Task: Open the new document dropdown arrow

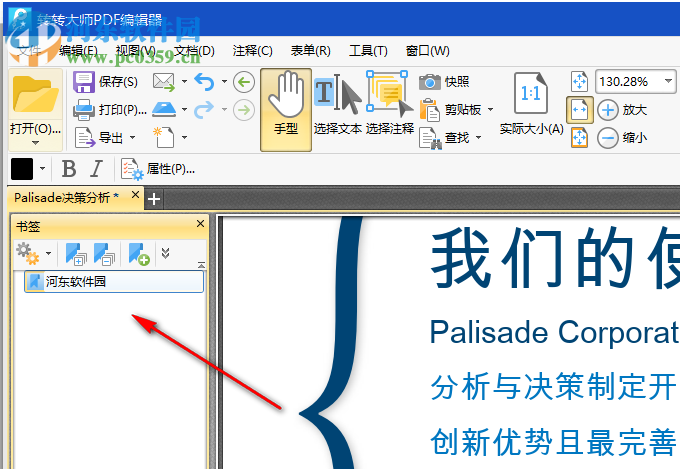Action: point(184,138)
